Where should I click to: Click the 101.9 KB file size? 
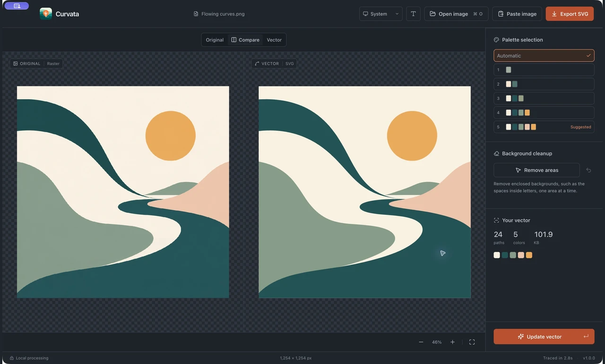[x=544, y=234]
